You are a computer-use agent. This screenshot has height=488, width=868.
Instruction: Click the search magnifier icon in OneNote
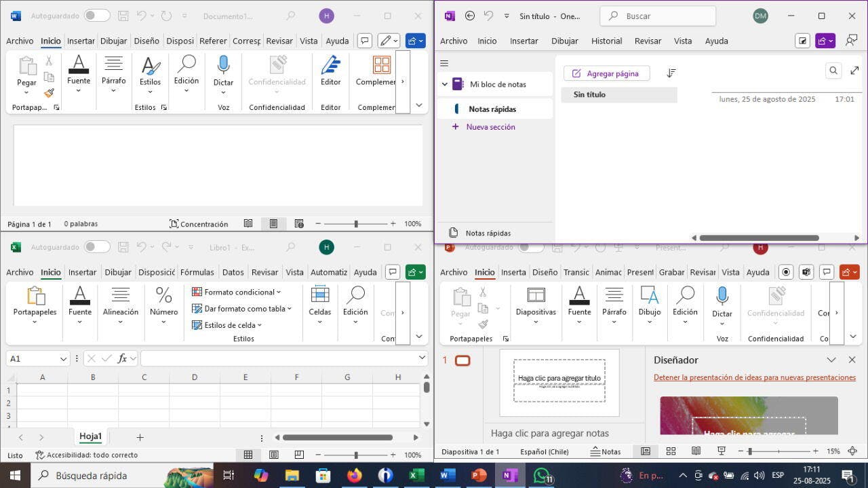click(833, 71)
